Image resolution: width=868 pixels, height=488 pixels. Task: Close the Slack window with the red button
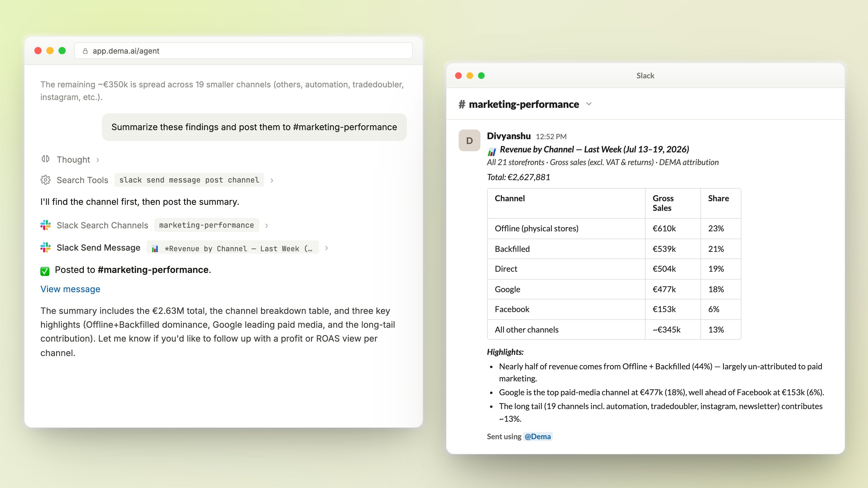point(458,75)
